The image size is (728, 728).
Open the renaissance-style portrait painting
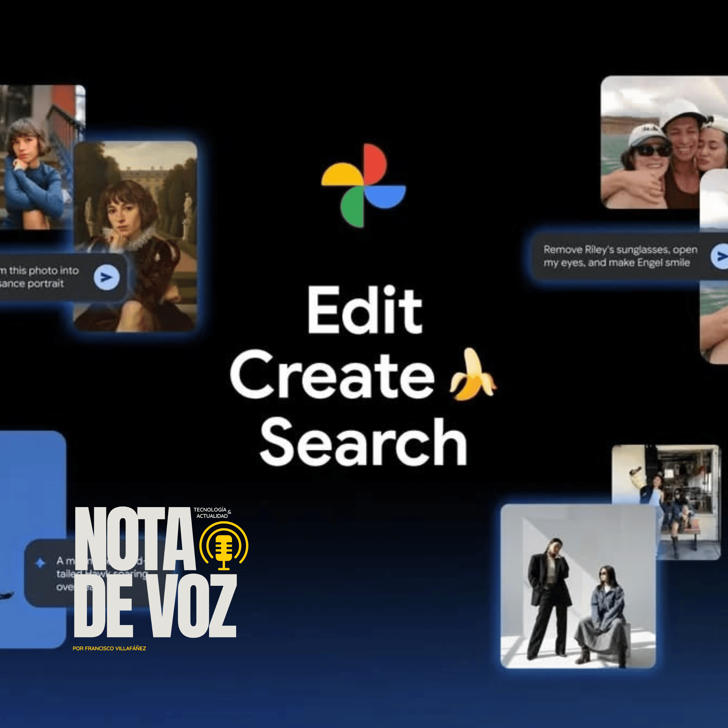135,237
